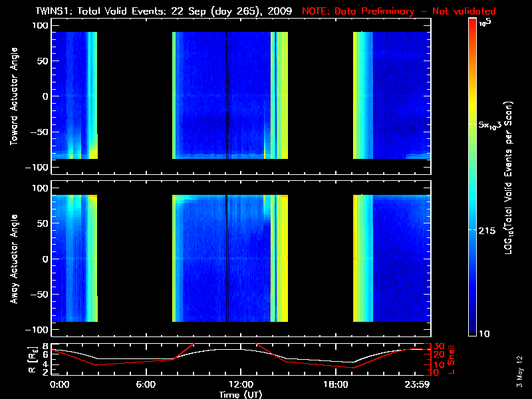Click the "3 May 12" date stamp

pos(521,373)
